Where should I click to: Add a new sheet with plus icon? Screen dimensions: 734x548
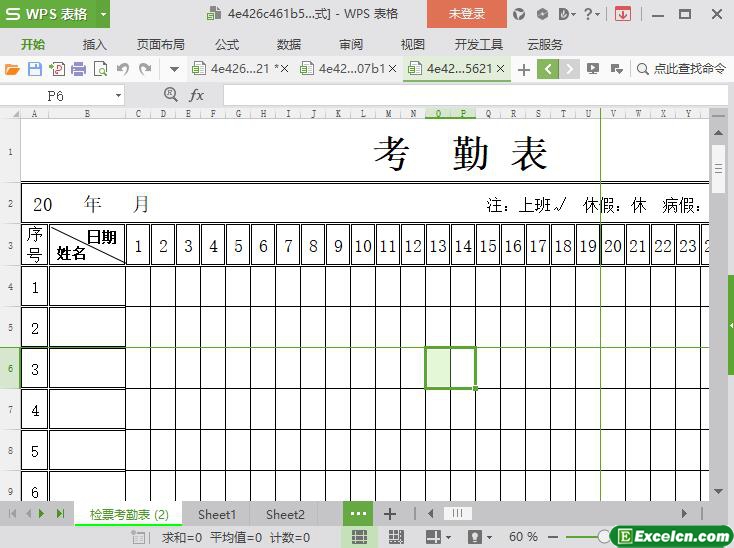pos(390,514)
